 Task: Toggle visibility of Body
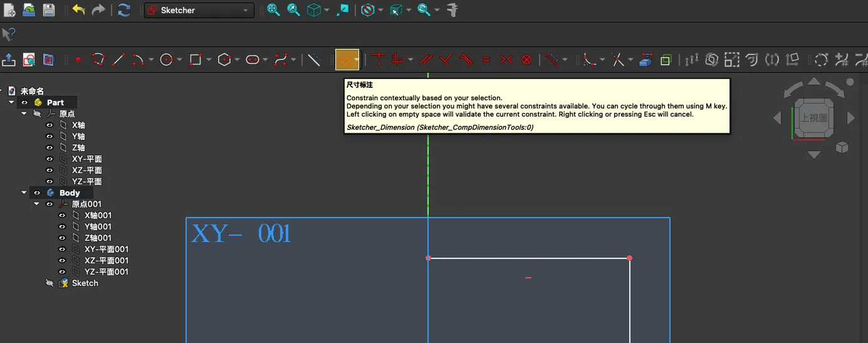pyautogui.click(x=37, y=193)
